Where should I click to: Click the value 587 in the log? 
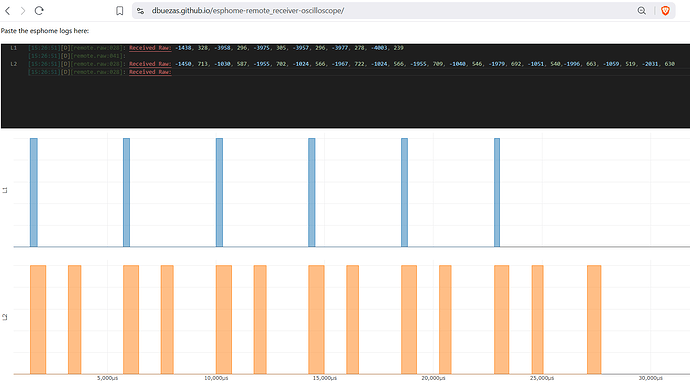point(242,64)
